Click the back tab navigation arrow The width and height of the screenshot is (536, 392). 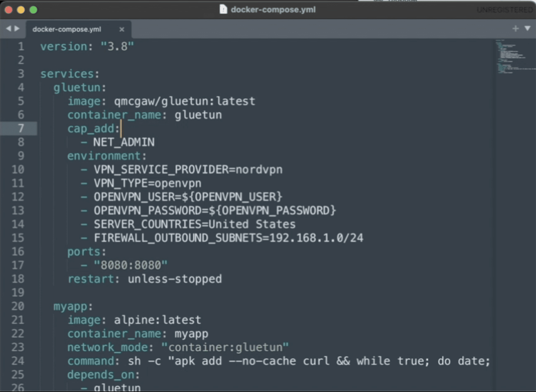(x=8, y=29)
